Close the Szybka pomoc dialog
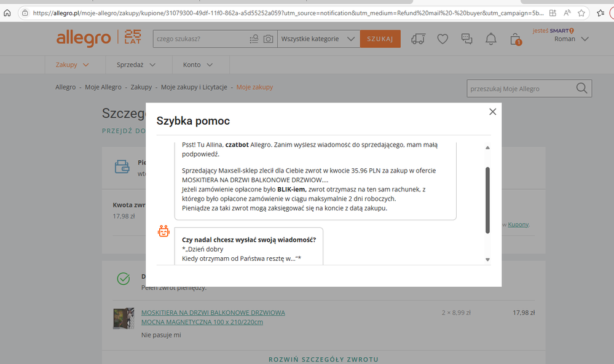This screenshot has height=364, width=614. [x=492, y=112]
